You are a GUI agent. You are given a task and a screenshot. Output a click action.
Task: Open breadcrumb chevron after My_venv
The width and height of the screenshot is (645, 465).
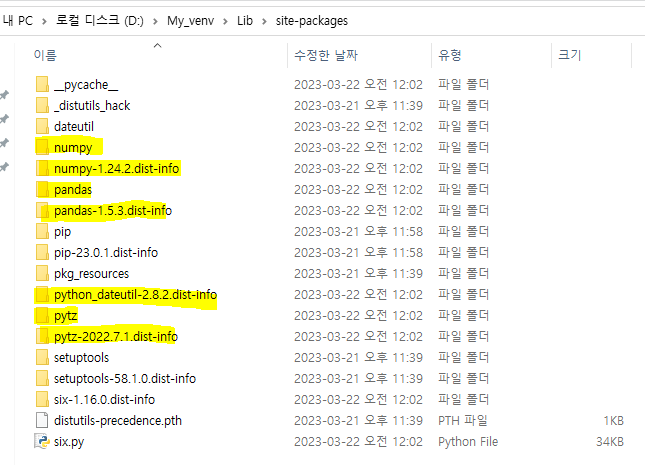click(x=225, y=21)
